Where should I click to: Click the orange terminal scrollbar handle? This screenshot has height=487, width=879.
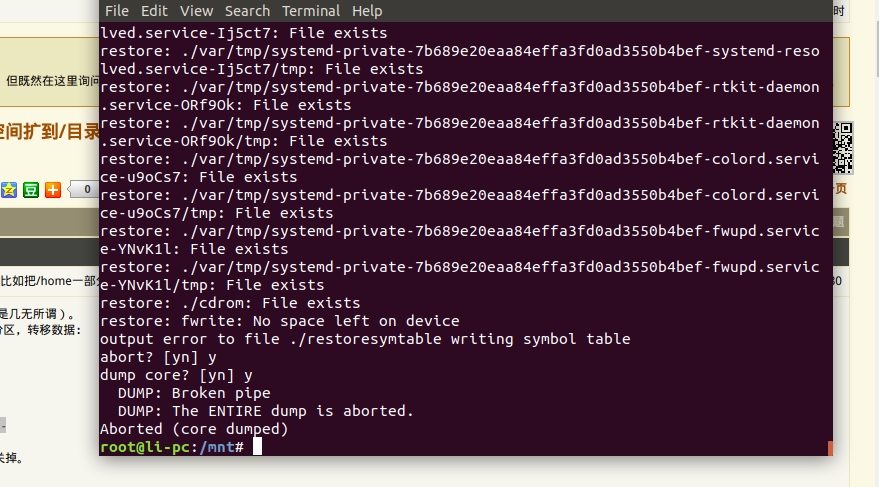(x=830, y=448)
